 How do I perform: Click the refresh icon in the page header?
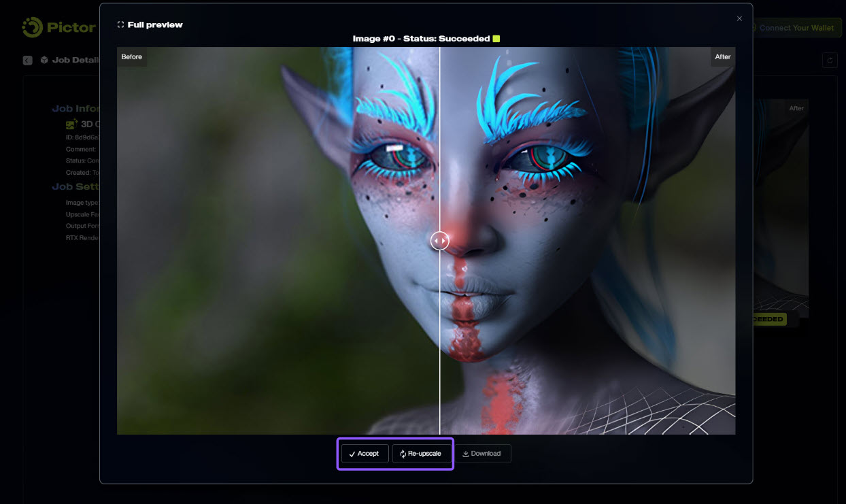tap(829, 61)
